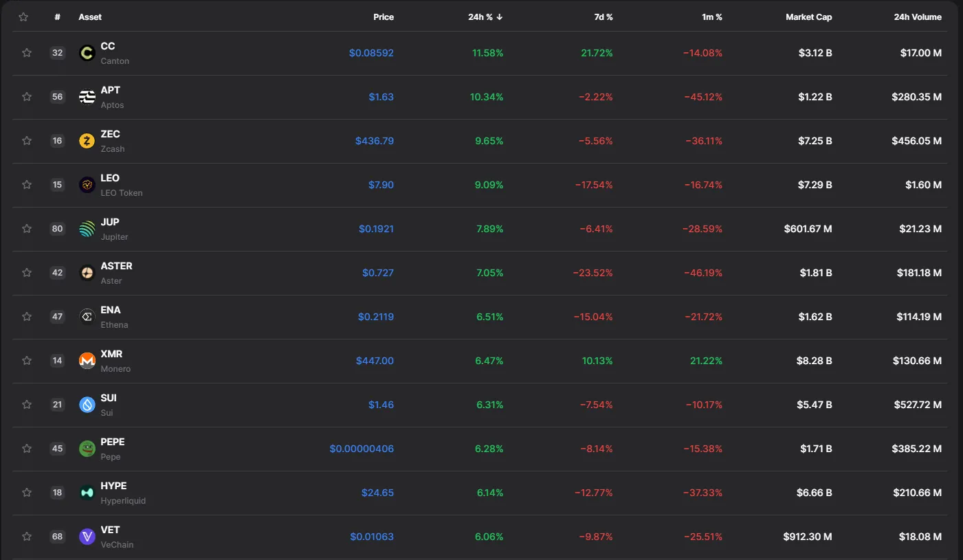Sort the table by Market Cap
The width and height of the screenshot is (963, 560).
click(808, 17)
